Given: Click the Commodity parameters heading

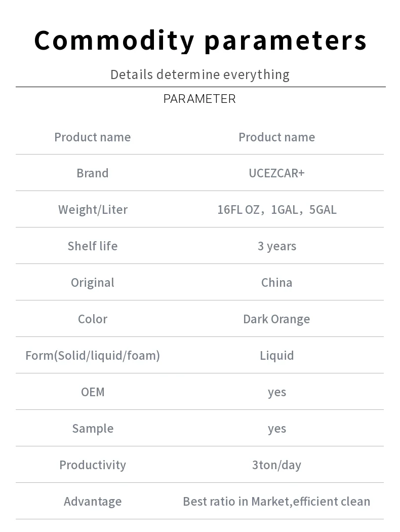Looking at the screenshot, I should tap(201, 41).
